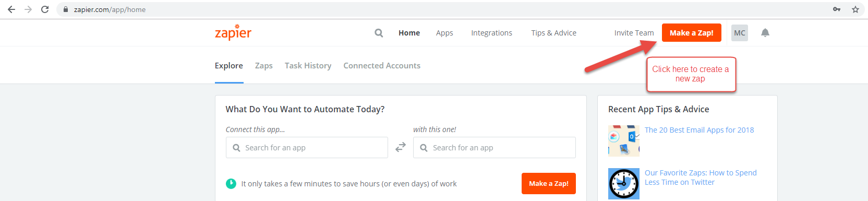Open Integrations in top navigation
The height and width of the screenshot is (201, 868).
tap(491, 33)
